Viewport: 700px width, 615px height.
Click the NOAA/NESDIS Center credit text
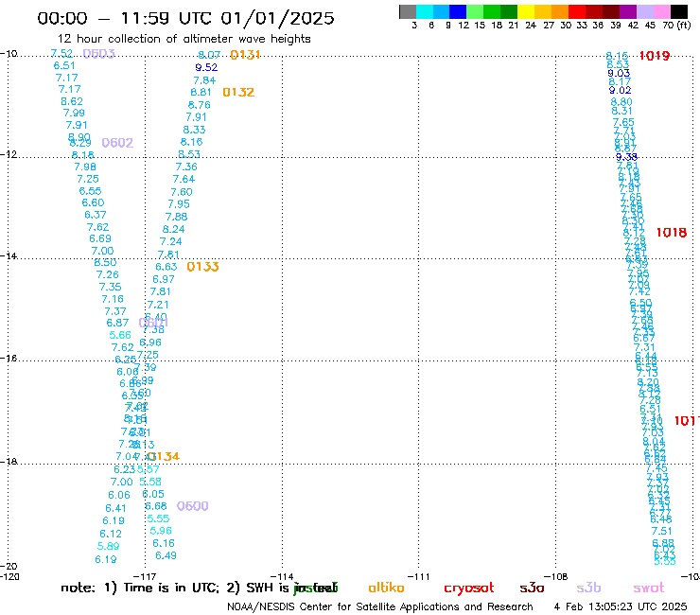[x=380, y=606]
